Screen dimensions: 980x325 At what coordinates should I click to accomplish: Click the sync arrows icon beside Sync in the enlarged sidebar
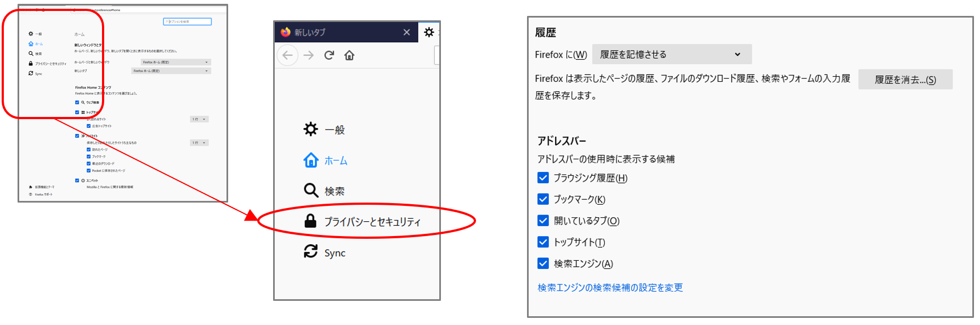click(310, 251)
